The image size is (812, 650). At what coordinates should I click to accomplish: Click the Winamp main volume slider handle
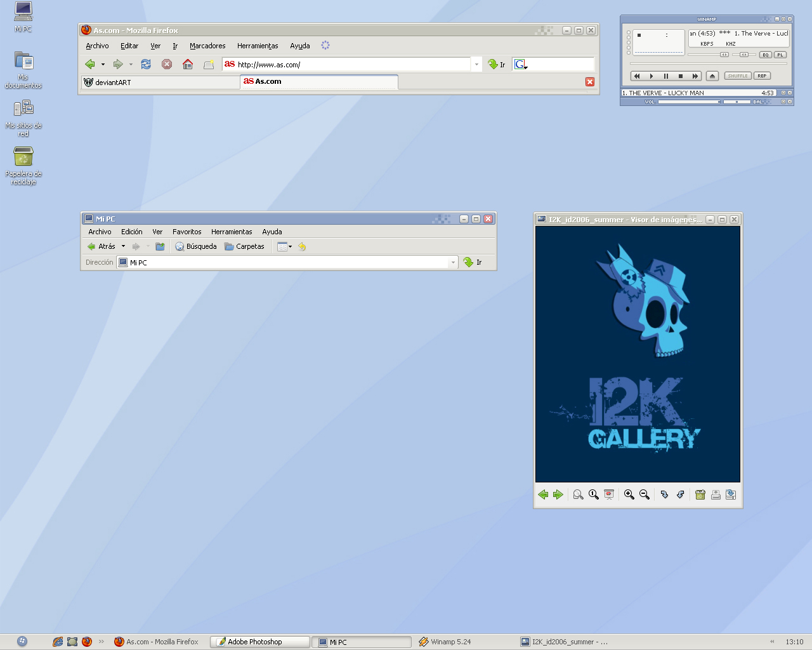(x=724, y=55)
